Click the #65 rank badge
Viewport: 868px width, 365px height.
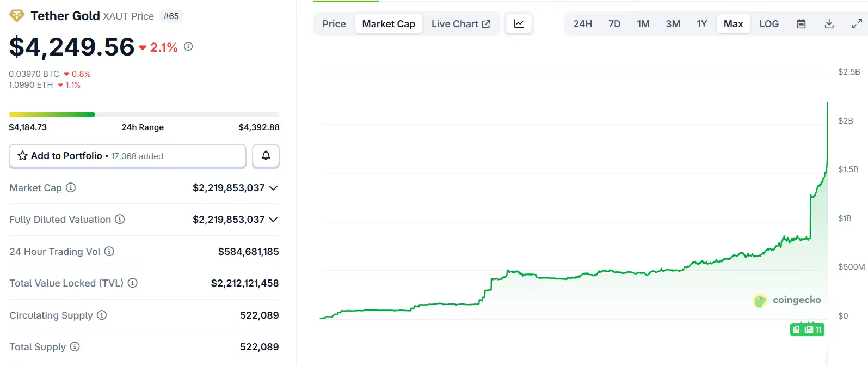pos(171,16)
